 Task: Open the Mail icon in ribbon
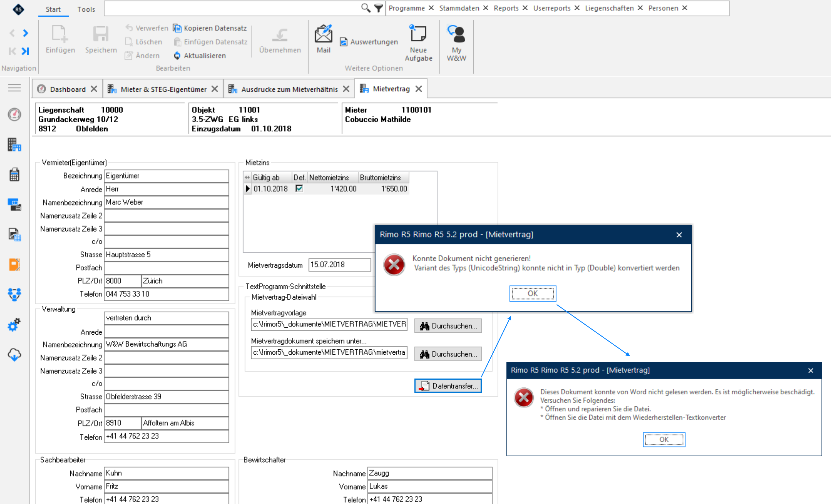coord(323,34)
